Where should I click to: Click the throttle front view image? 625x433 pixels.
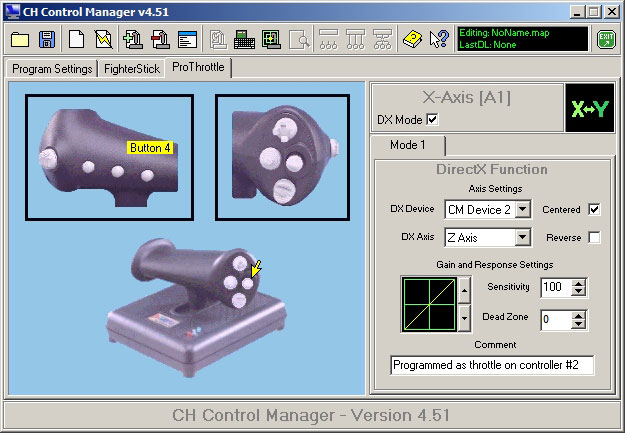(282, 157)
